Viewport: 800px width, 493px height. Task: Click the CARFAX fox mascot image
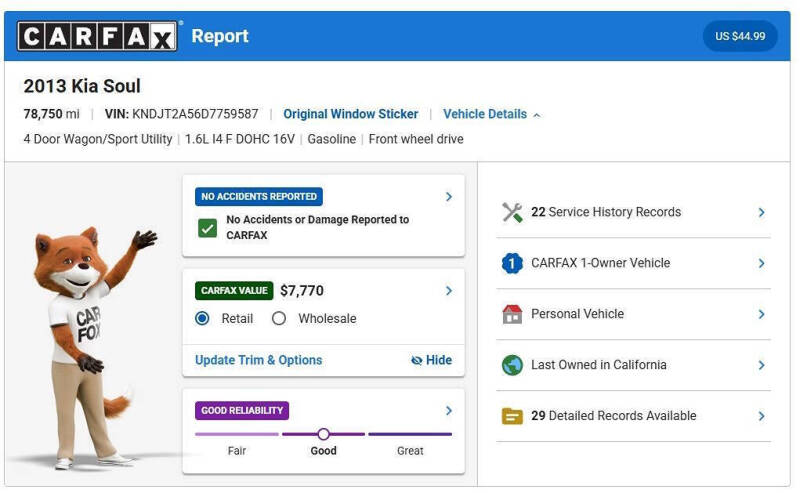point(92,347)
